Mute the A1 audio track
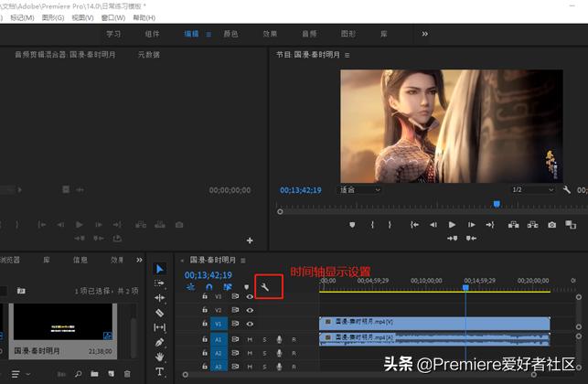This screenshot has height=384, width=588. point(250,340)
